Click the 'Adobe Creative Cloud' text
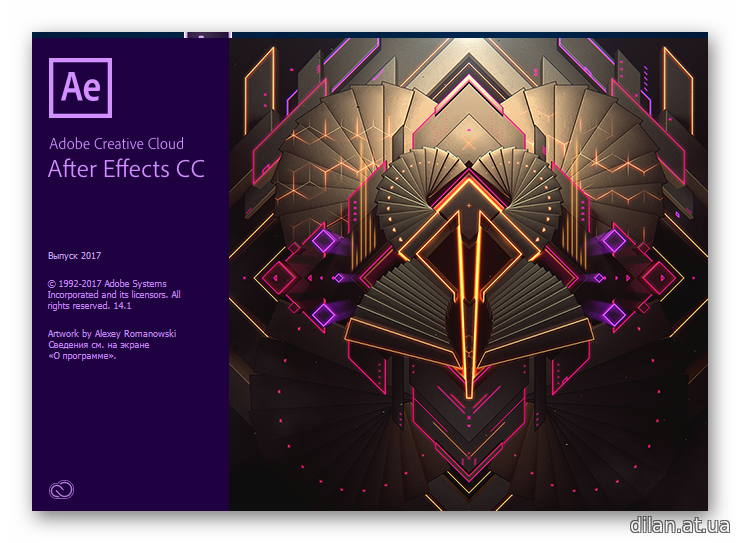Viewport: 740px width, 543px height. [117, 143]
